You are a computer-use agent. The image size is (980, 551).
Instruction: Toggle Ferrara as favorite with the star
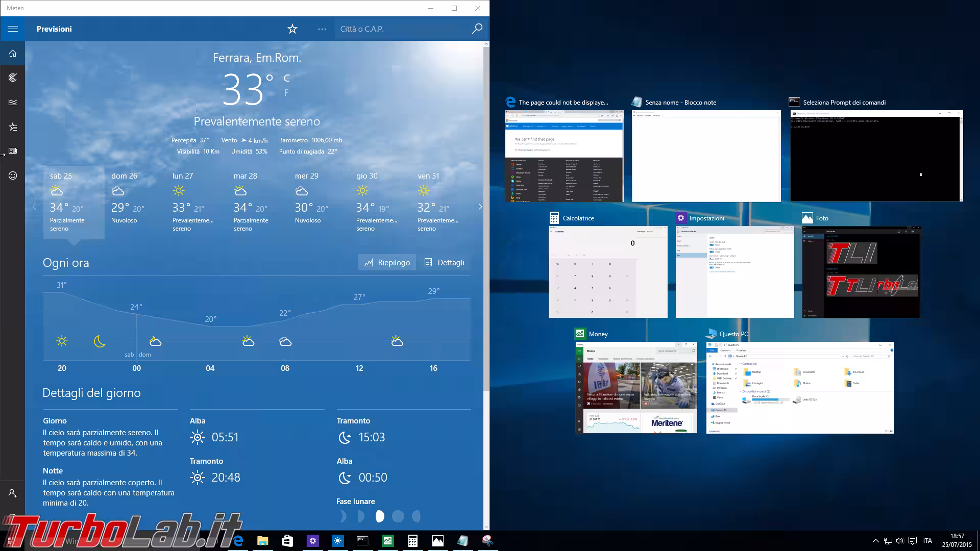click(291, 29)
